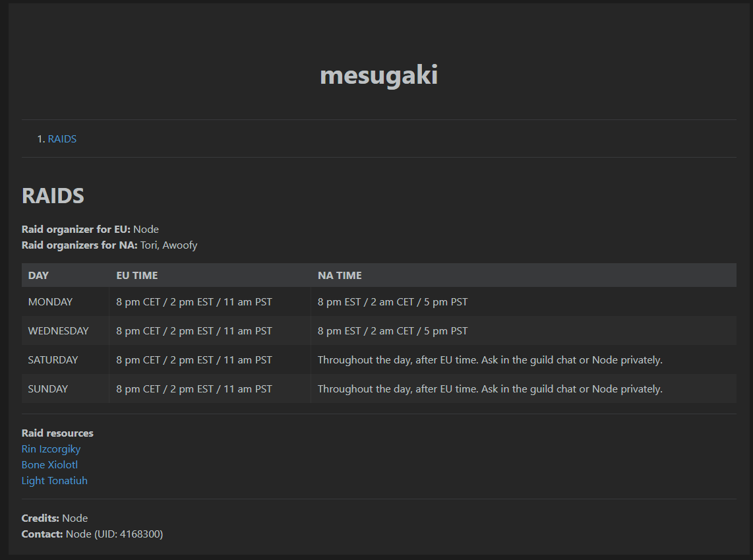Click Wednesday's EU time cell

click(x=210, y=331)
